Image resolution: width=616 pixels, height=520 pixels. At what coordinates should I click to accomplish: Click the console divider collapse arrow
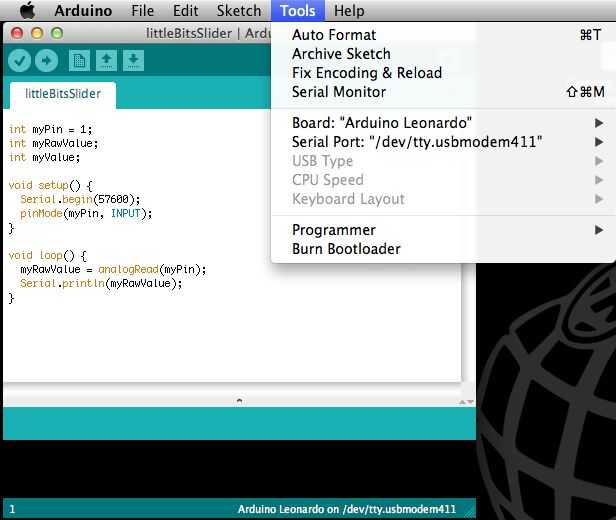[x=239, y=401]
